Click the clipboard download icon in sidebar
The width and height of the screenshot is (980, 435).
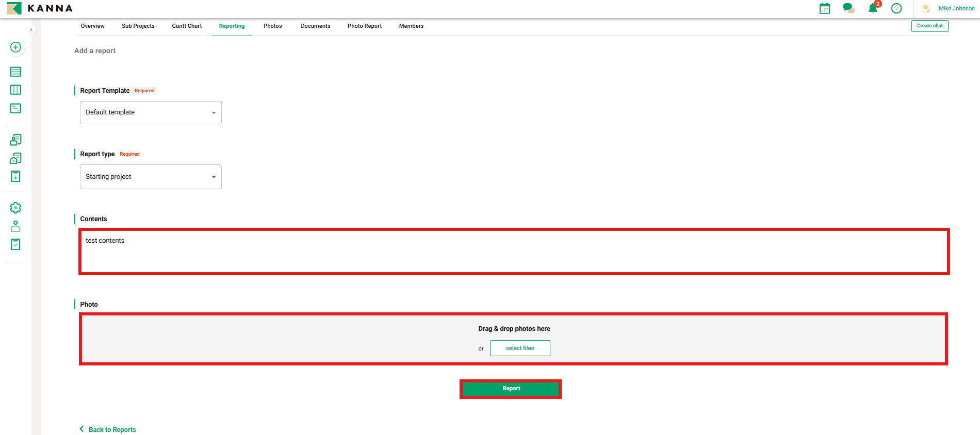(x=15, y=176)
